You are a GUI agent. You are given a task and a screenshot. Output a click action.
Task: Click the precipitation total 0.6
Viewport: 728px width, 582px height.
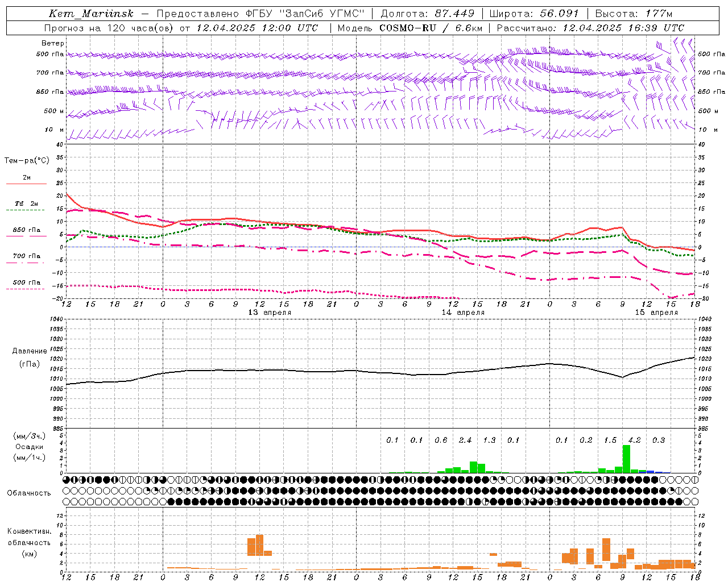coord(441,440)
